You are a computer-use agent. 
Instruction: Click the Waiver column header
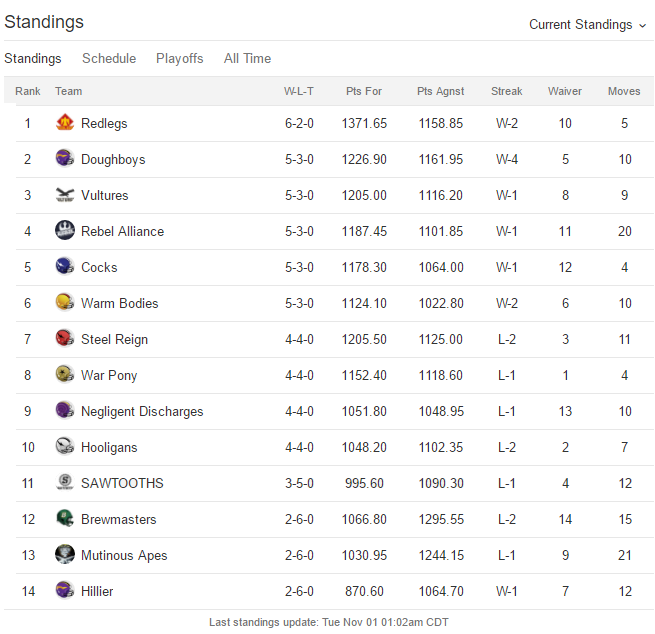(x=565, y=91)
